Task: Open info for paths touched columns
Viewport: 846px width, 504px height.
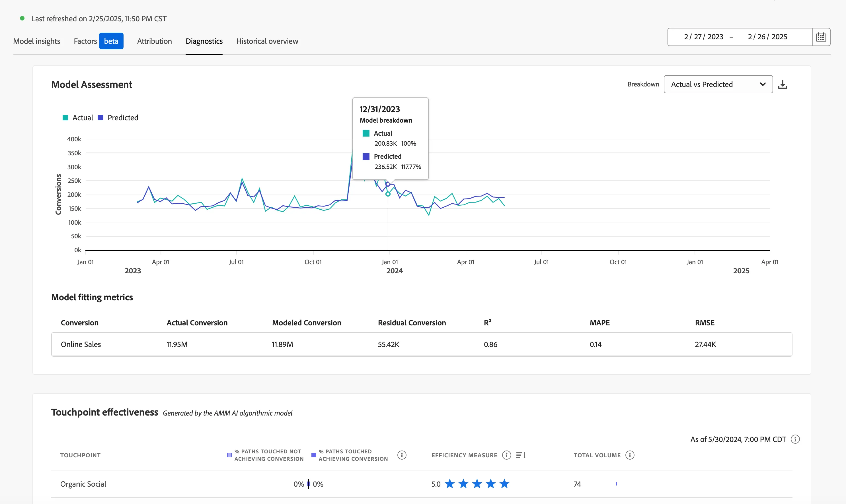Action: point(402,455)
